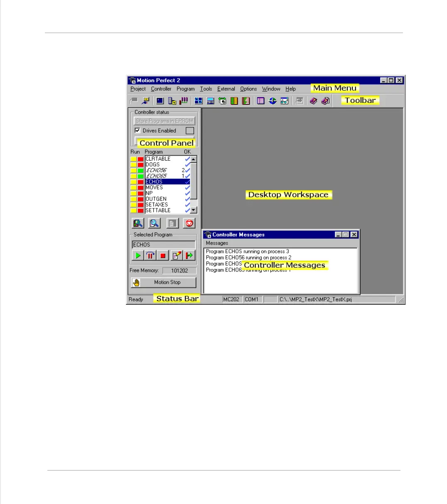The height and width of the screenshot is (504, 447).
Task: Open the Window menu
Action: click(271, 89)
